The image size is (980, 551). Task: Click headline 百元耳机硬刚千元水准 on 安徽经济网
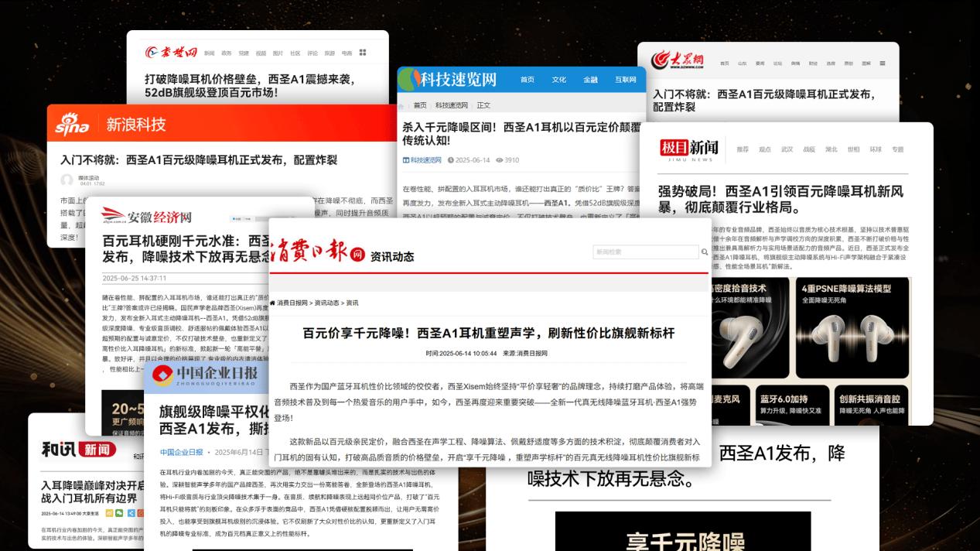coord(186,248)
